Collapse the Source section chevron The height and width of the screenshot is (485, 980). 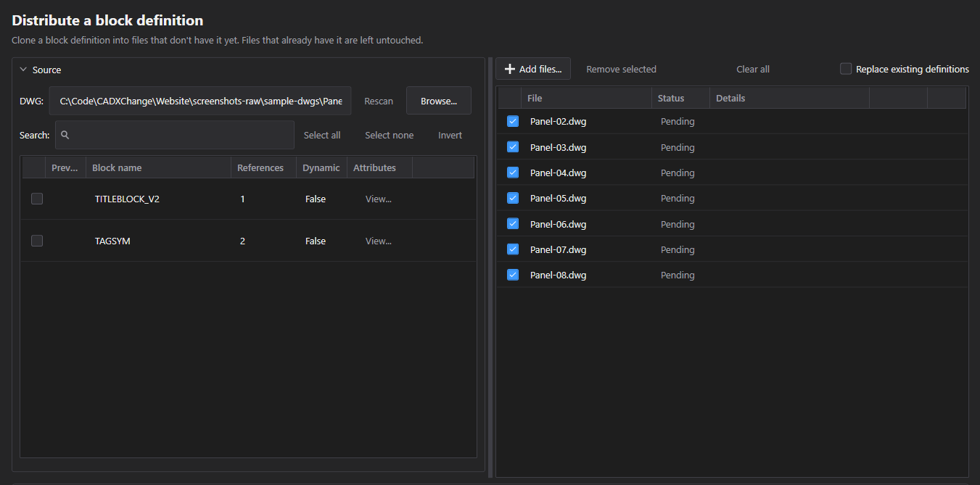point(23,70)
